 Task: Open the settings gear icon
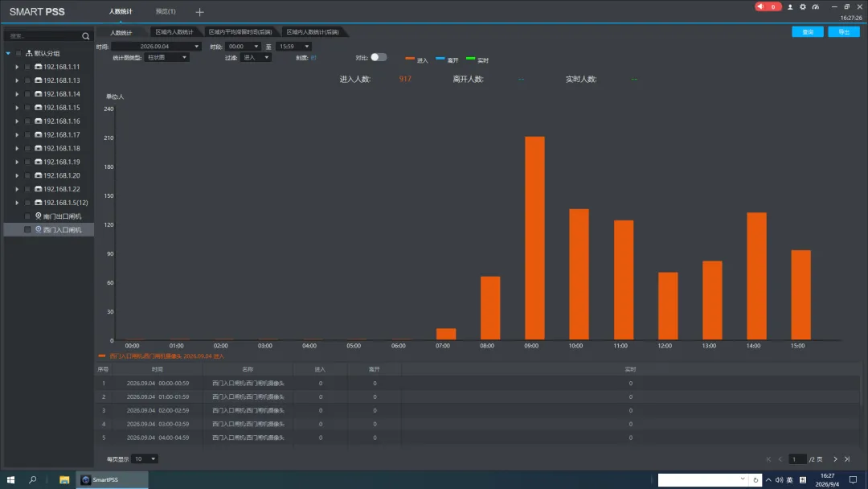[x=803, y=6]
